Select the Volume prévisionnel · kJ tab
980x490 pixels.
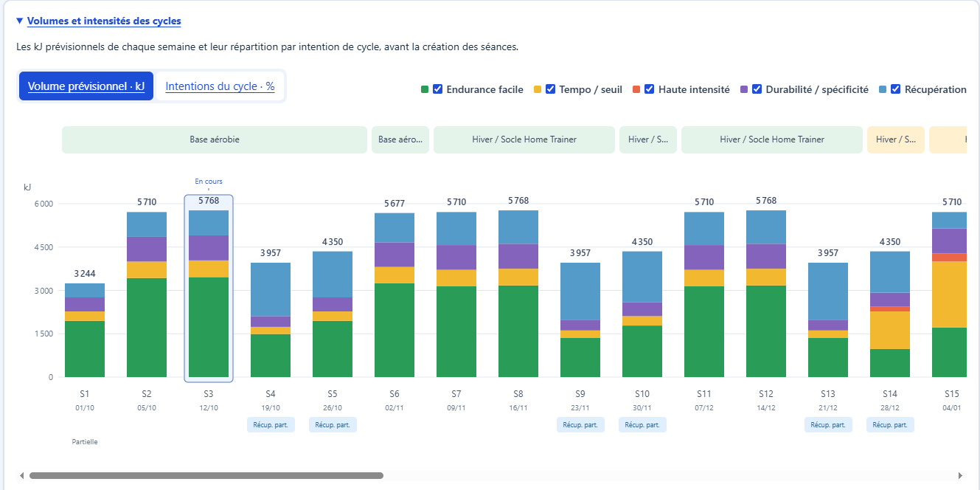pyautogui.click(x=86, y=86)
